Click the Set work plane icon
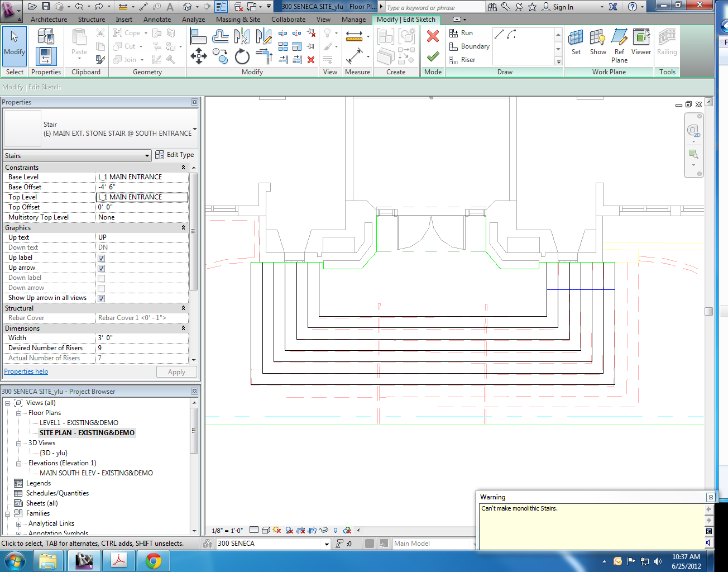Viewport: 728px width, 572px height. click(576, 43)
